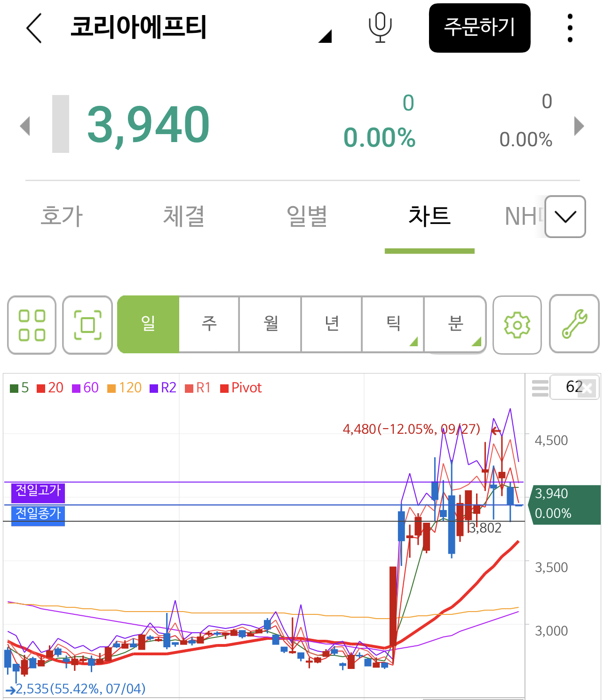Open chart tools wrench icon

pos(574,324)
